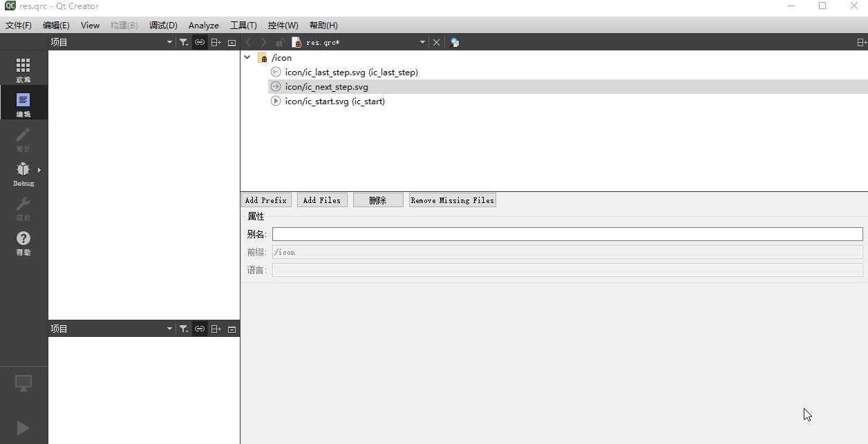Screen dimensions: 868x444
Task: Split the bottom 项目 pane
Action: (216, 329)
